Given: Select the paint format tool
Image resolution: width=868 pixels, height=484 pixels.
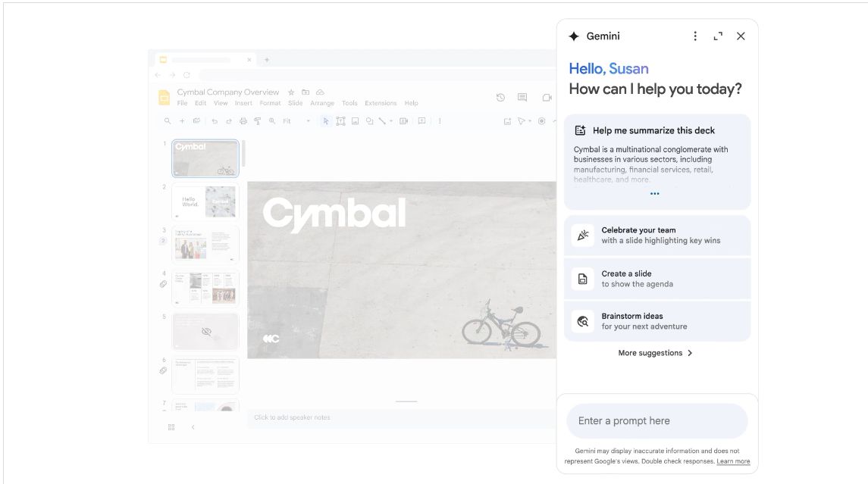Looking at the screenshot, I should click(x=258, y=121).
